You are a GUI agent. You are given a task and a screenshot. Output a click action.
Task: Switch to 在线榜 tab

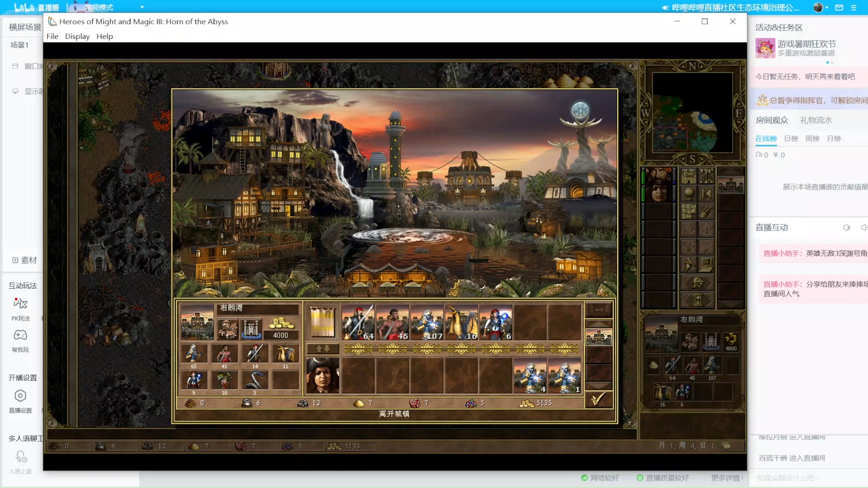pyautogui.click(x=766, y=139)
